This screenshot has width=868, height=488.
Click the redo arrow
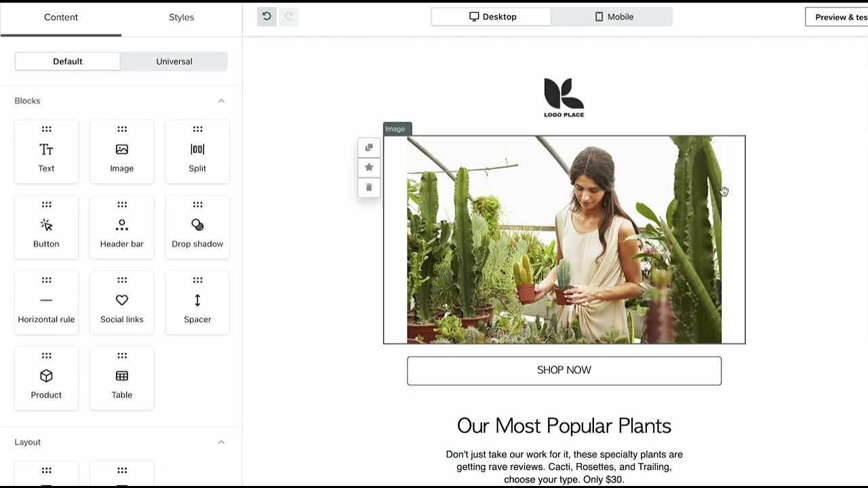pos(288,16)
